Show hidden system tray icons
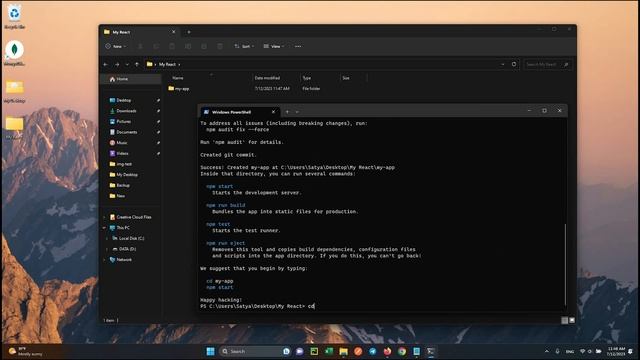Screen dimensions: 640x360 (x=547, y=351)
